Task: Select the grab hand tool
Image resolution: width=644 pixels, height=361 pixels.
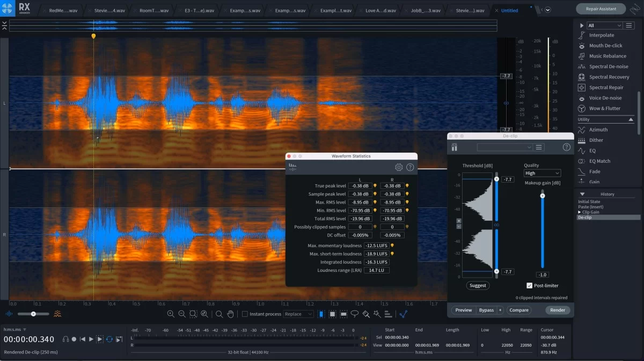Action: 230,314
